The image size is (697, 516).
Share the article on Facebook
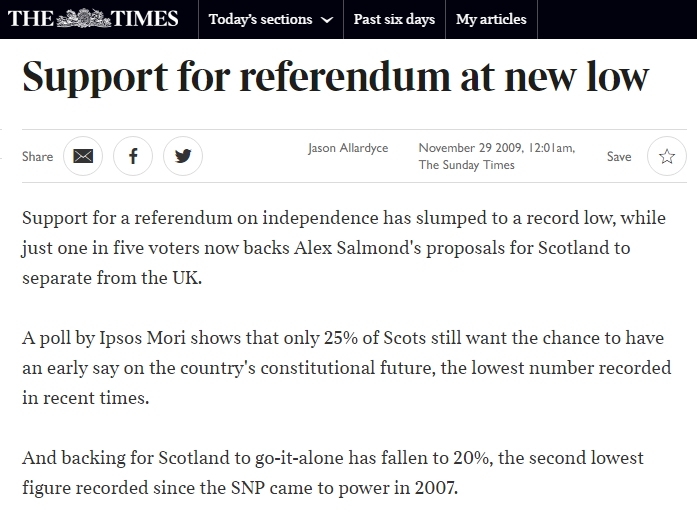(x=133, y=156)
